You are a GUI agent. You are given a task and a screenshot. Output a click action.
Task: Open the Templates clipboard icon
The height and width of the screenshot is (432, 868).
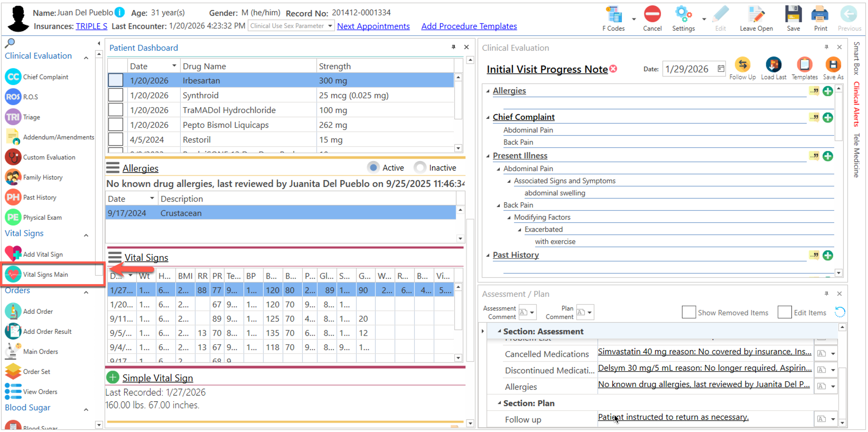804,65
